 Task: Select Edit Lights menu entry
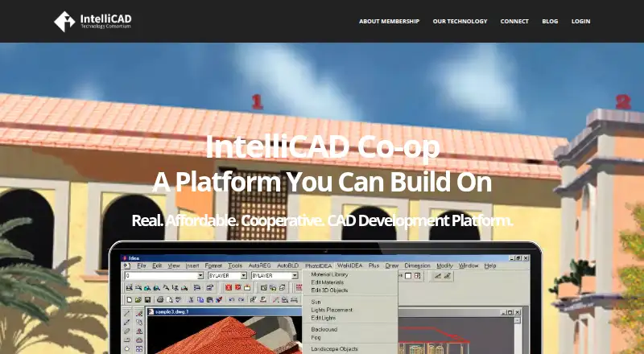(x=324, y=318)
